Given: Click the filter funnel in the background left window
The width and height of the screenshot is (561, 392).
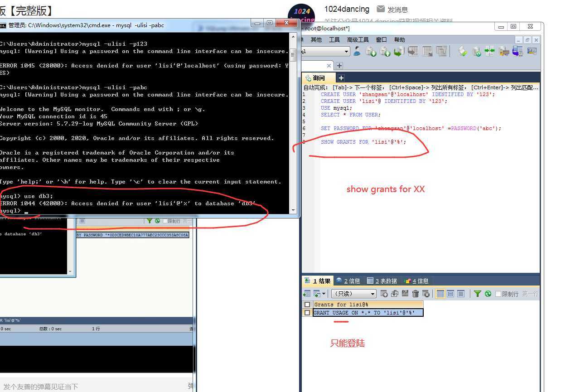Looking at the screenshot, I should [149, 221].
